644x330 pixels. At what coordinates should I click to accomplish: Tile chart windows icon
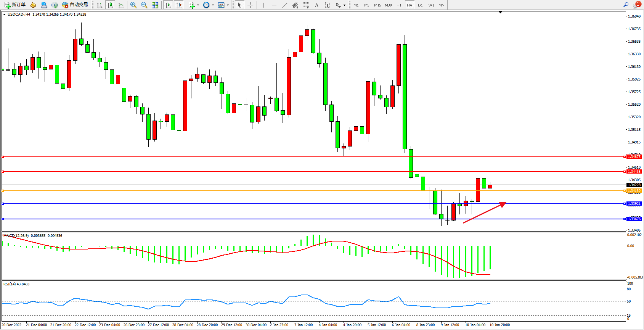[x=155, y=5]
